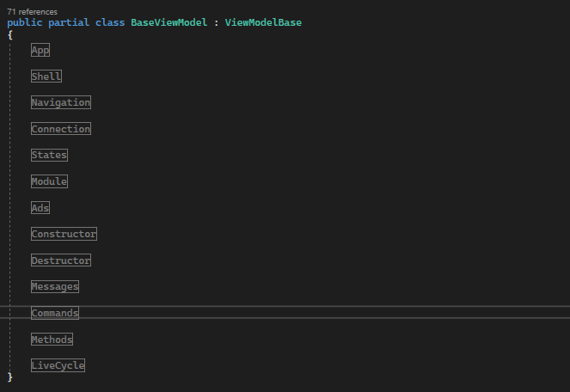Click the closing brace of class
570x392 pixels.
click(x=9, y=377)
